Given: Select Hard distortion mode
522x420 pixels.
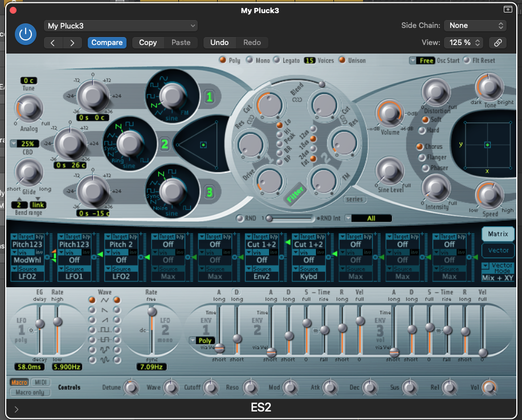Looking at the screenshot, I should (422, 130).
